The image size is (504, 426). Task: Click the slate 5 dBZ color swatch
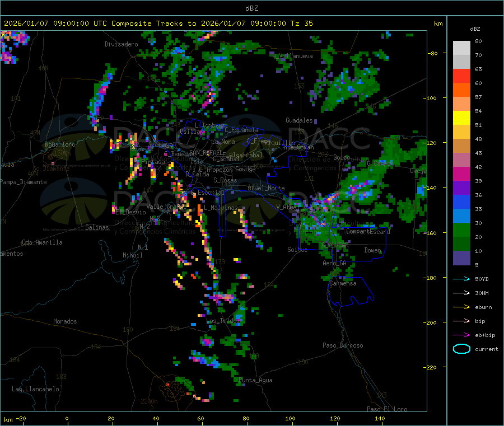pyautogui.click(x=461, y=258)
